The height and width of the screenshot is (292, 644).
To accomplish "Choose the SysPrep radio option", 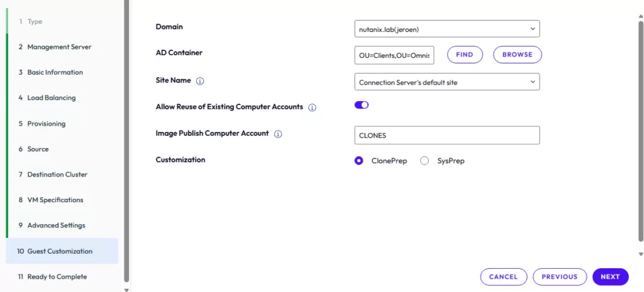I will (425, 161).
